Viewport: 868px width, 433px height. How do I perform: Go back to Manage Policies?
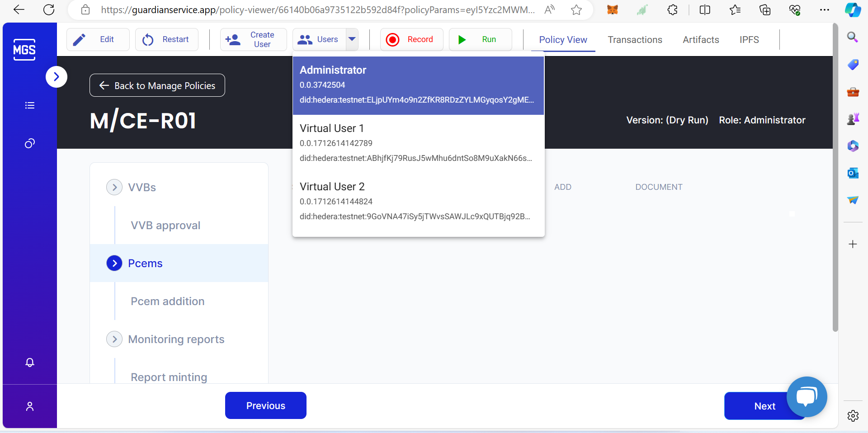pos(157,85)
